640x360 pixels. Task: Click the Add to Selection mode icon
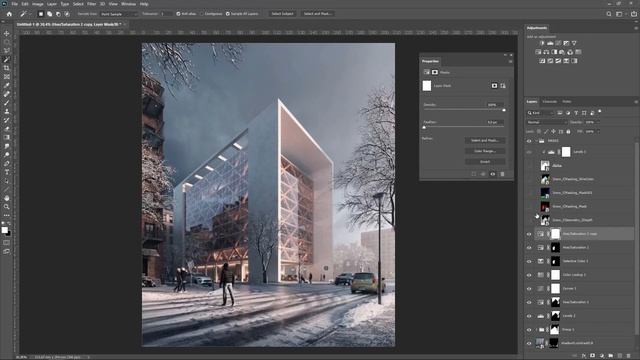[x=49, y=14]
